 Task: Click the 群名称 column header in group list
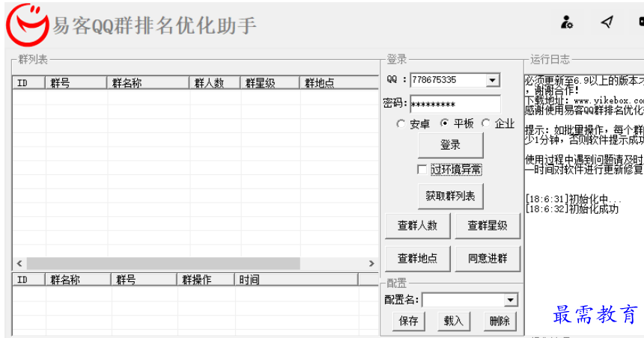point(148,83)
